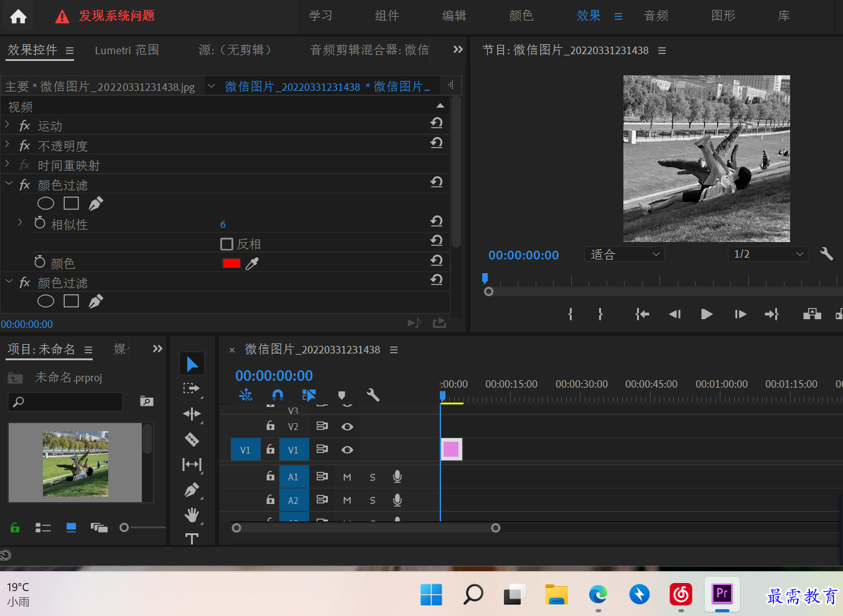Viewport: 843px width, 616px height.
Task: Select the Selection arrow tool
Action: (192, 365)
